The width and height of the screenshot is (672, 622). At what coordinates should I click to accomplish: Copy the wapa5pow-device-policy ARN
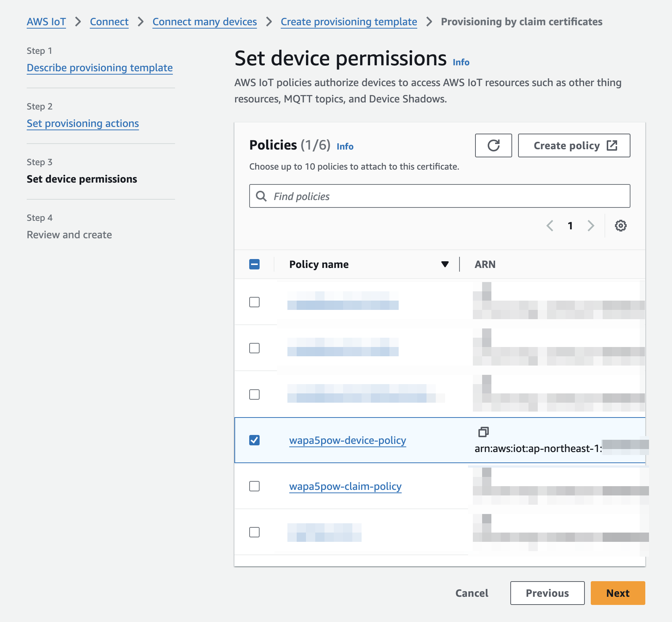pos(483,432)
